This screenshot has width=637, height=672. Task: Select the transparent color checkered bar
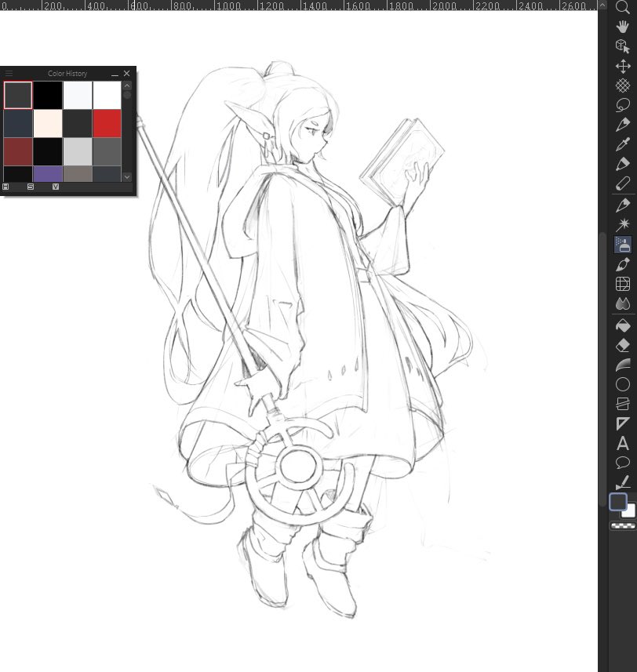click(622, 526)
